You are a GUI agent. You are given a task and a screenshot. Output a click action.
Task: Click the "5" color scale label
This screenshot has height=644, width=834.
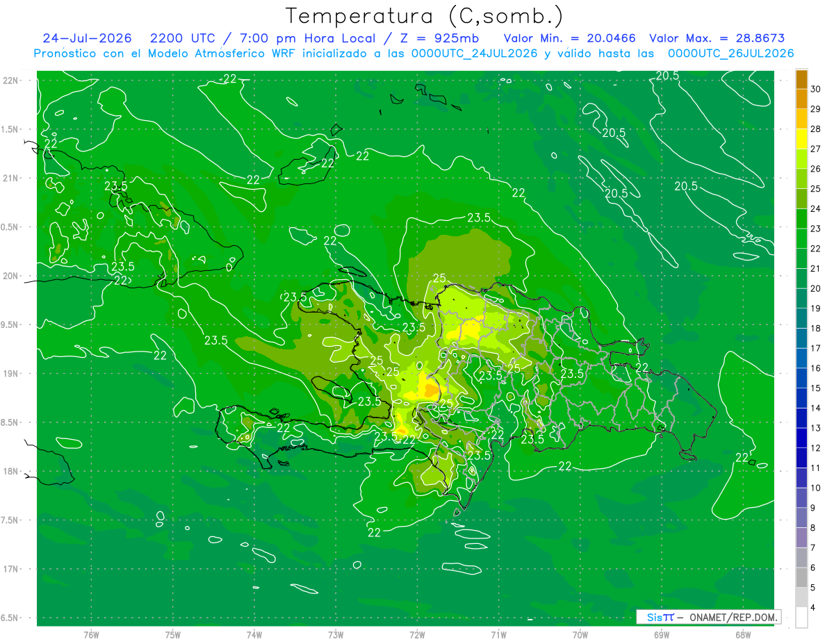pyautogui.click(x=813, y=588)
